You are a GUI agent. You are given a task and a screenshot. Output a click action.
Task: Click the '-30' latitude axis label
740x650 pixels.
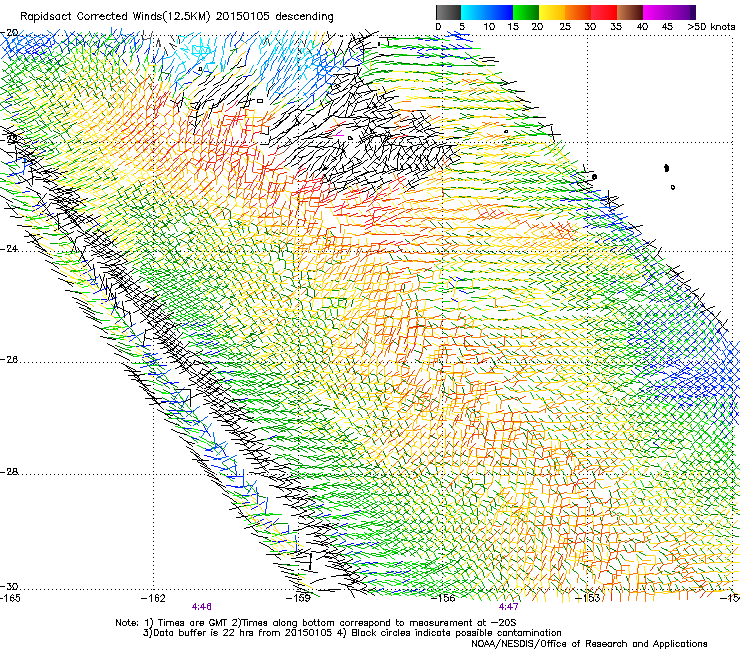(x=9, y=586)
